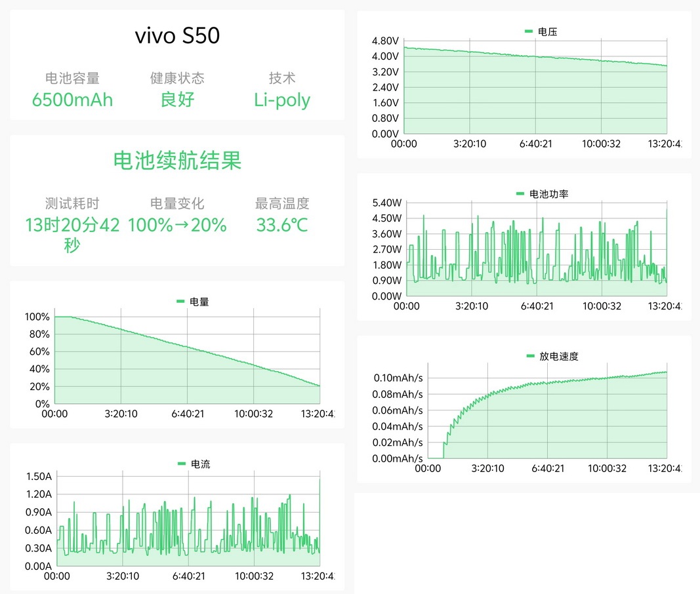Screen dimensions: 700x594
Task: Select the 良好 health status value
Action: tap(177, 100)
